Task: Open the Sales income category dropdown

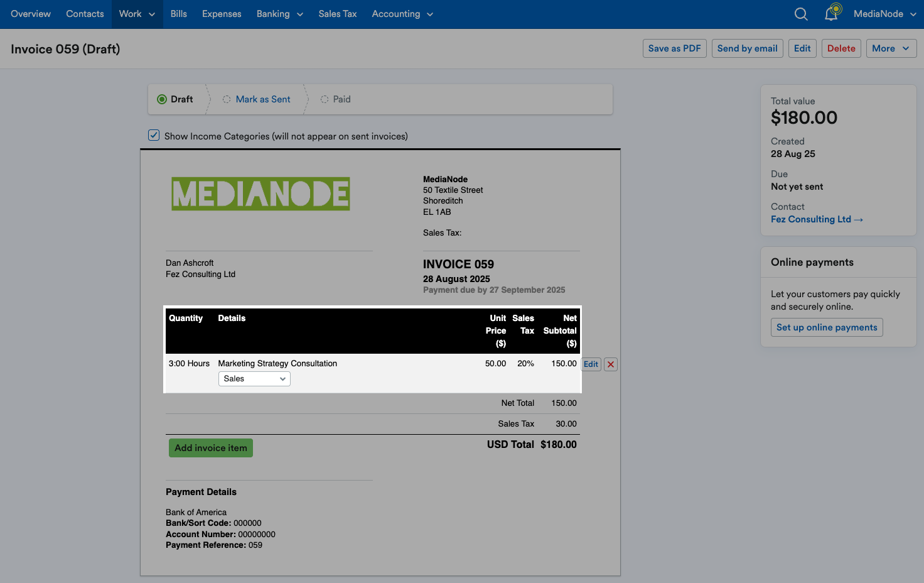Action: (254, 379)
